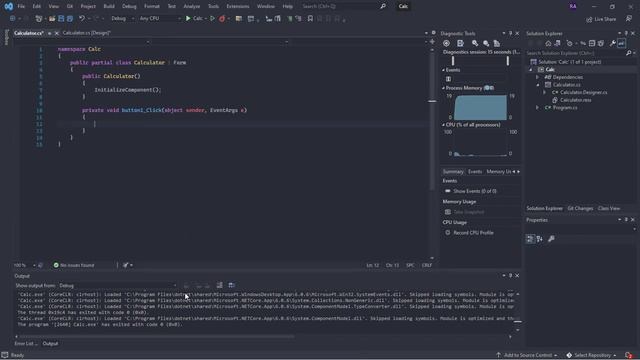This screenshot has height=360, width=640.
Task: Click the Visual Studio logo icon
Action: [x=9, y=6]
